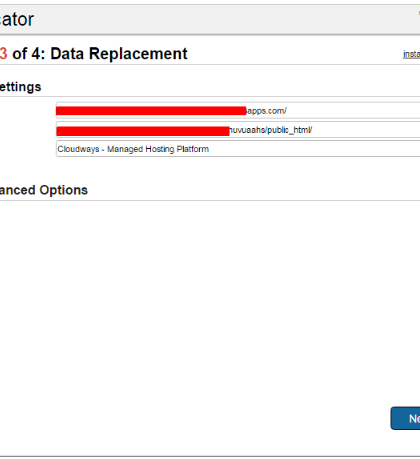Place cursor after apps.com/ text
The image size is (420, 459).
[287, 111]
